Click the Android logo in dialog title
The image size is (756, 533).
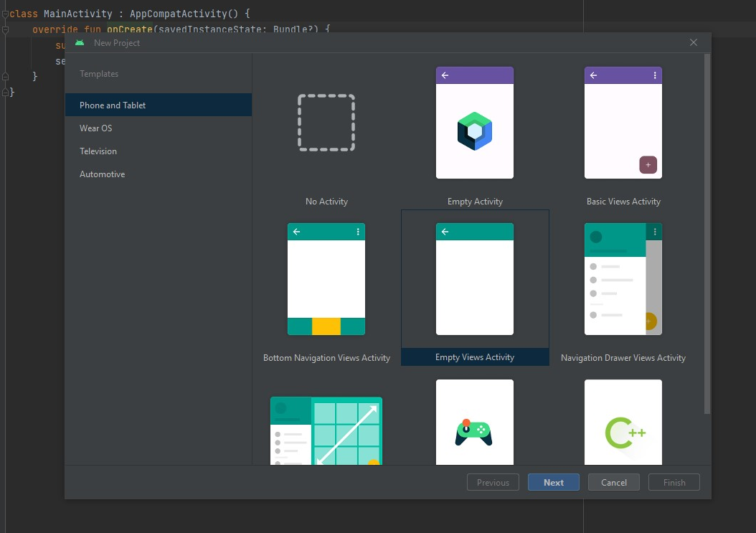[x=80, y=42]
